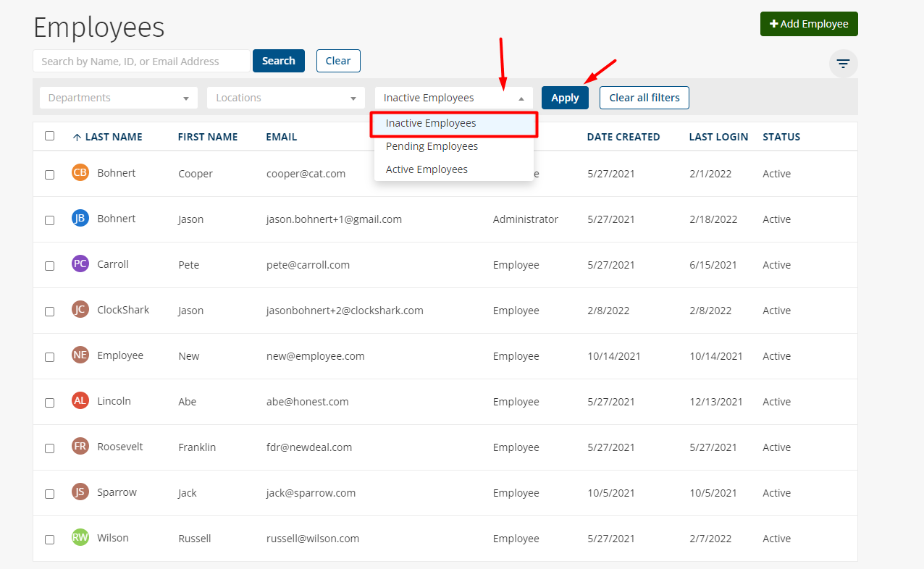Viewport: 924px width, 569px height.
Task: Click the email jason.bohnert+1@gmail.com
Action: tap(334, 219)
